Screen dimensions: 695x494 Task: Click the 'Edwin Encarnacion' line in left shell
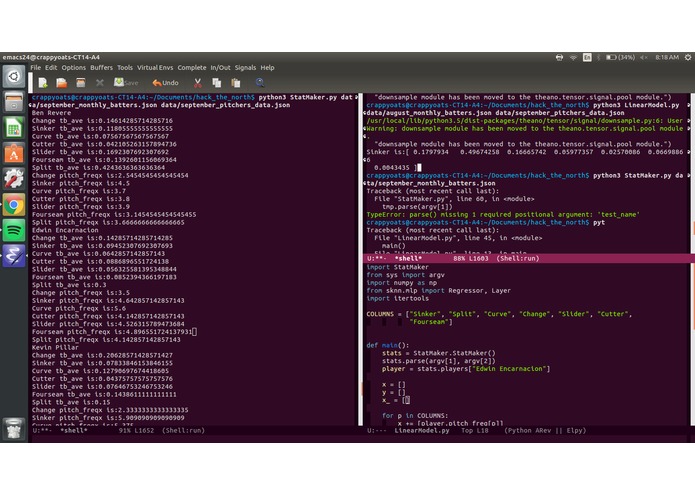(x=65, y=230)
